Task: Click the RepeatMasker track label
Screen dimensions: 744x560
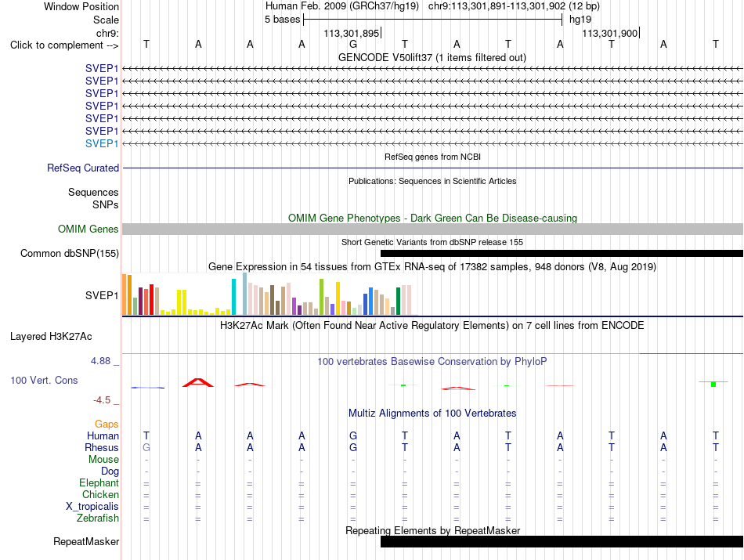Action: (x=86, y=541)
